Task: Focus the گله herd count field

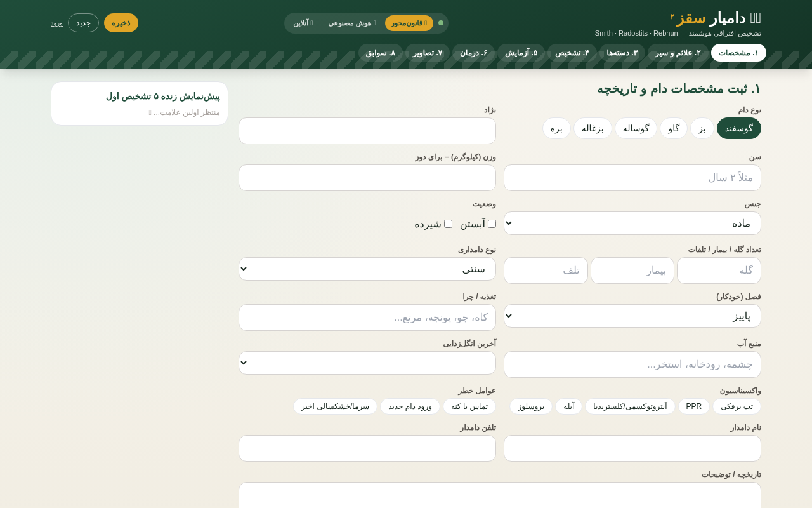Action: click(x=719, y=271)
